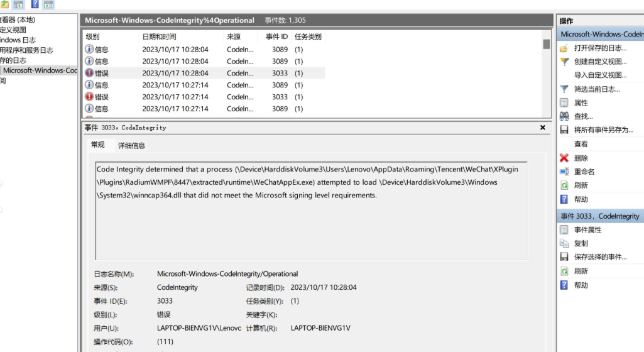Open 查找 binoculars search action
Image resolution: width=644 pixels, height=352 pixels.
tap(582, 116)
